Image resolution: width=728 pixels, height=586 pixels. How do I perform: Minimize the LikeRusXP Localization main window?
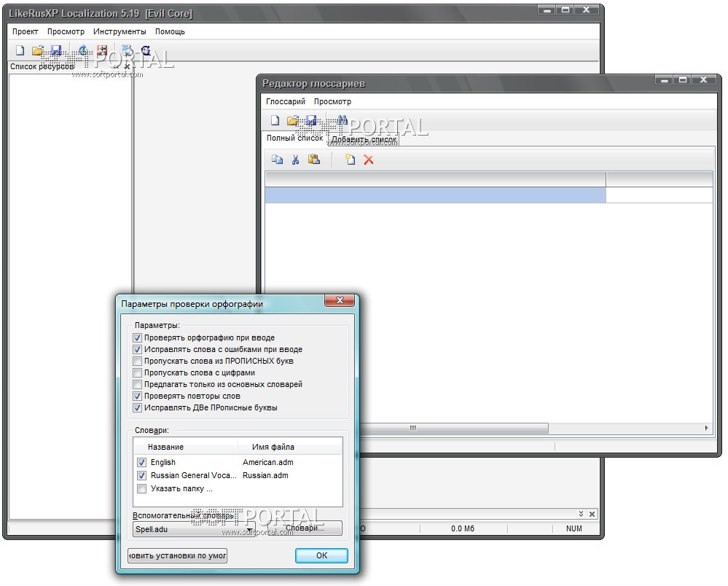point(547,9)
